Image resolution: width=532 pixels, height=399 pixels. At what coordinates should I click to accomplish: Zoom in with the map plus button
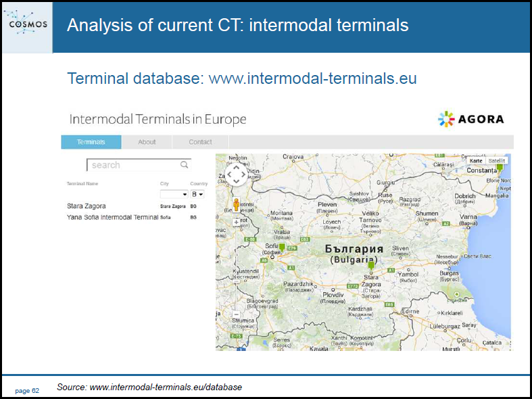click(236, 222)
